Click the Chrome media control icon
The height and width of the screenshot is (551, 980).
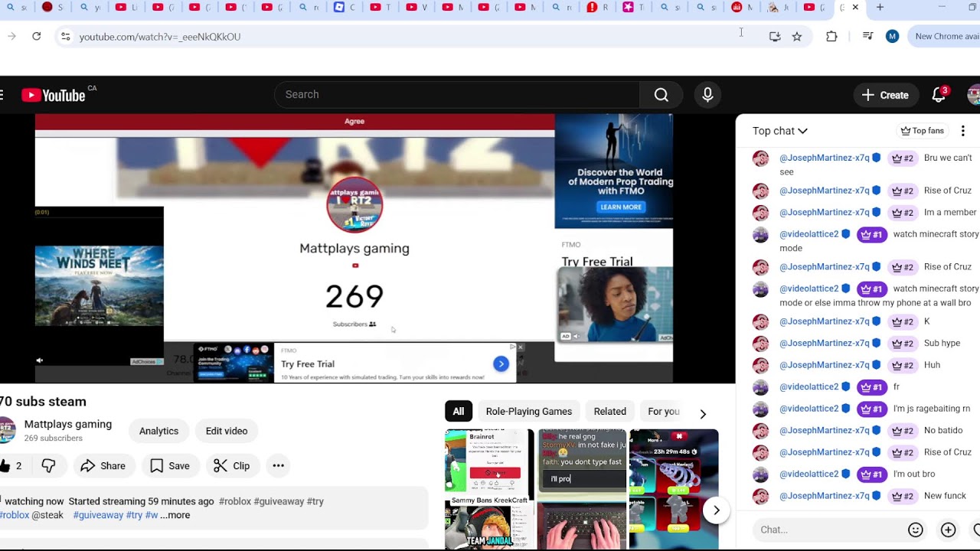click(x=867, y=36)
